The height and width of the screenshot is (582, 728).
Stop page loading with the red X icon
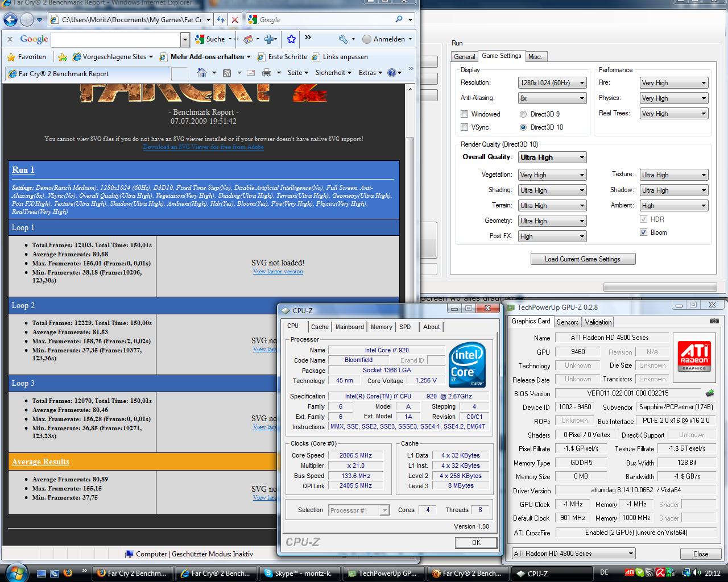(234, 20)
